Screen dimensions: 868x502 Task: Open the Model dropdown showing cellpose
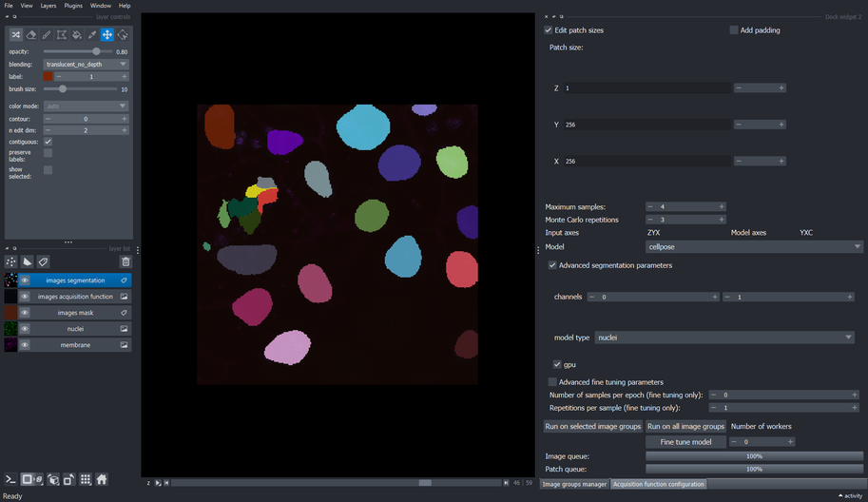pos(754,247)
